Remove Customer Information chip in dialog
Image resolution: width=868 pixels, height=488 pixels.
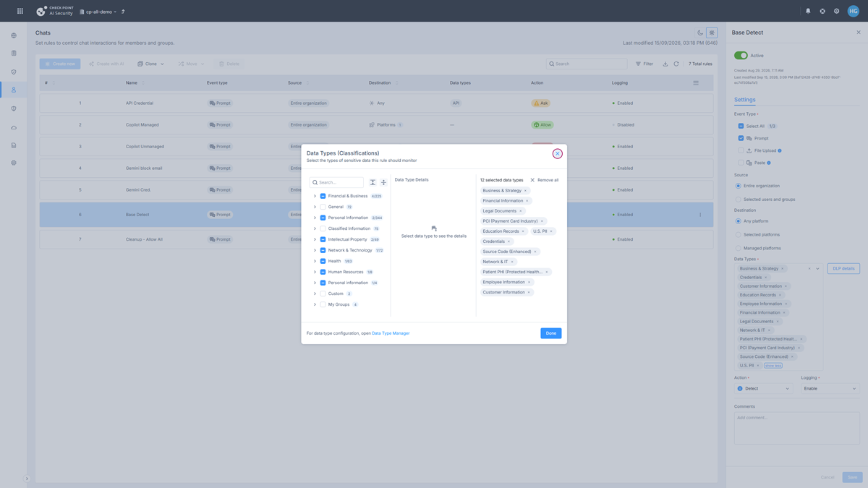point(529,292)
